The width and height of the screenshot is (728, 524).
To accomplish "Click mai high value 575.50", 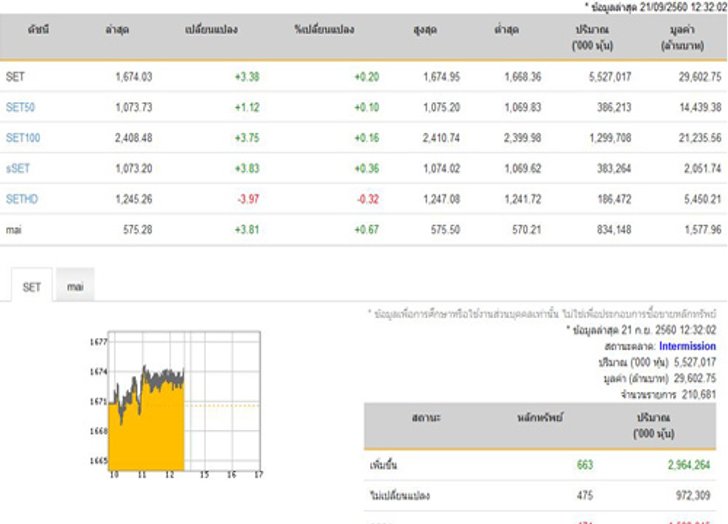I will pyautogui.click(x=445, y=230).
